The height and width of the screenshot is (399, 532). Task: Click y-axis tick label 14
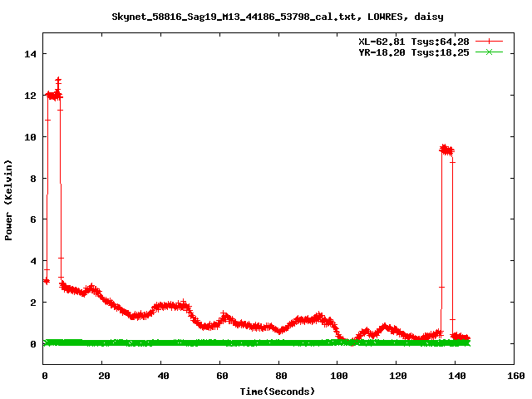pyautogui.click(x=30, y=54)
